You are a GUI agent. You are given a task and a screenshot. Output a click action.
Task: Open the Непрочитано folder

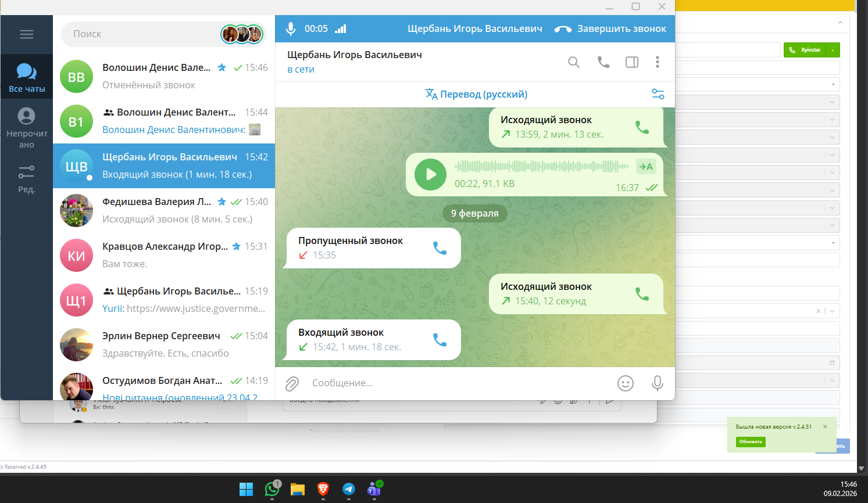pyautogui.click(x=27, y=128)
